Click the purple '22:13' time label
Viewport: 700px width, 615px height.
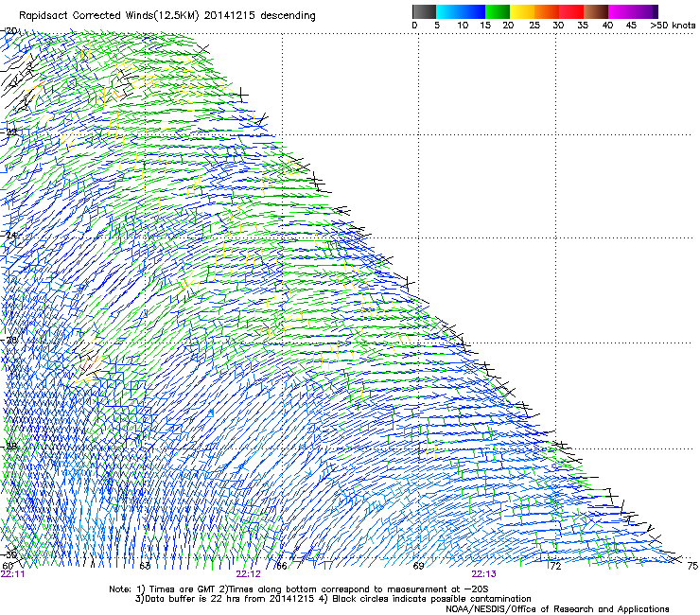(484, 574)
